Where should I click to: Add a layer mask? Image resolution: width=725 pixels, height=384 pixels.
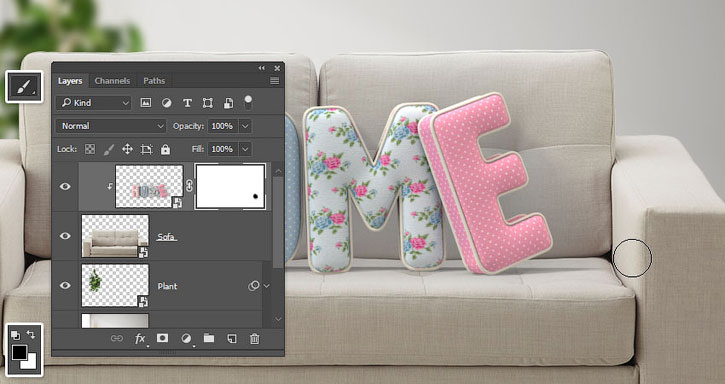162,338
